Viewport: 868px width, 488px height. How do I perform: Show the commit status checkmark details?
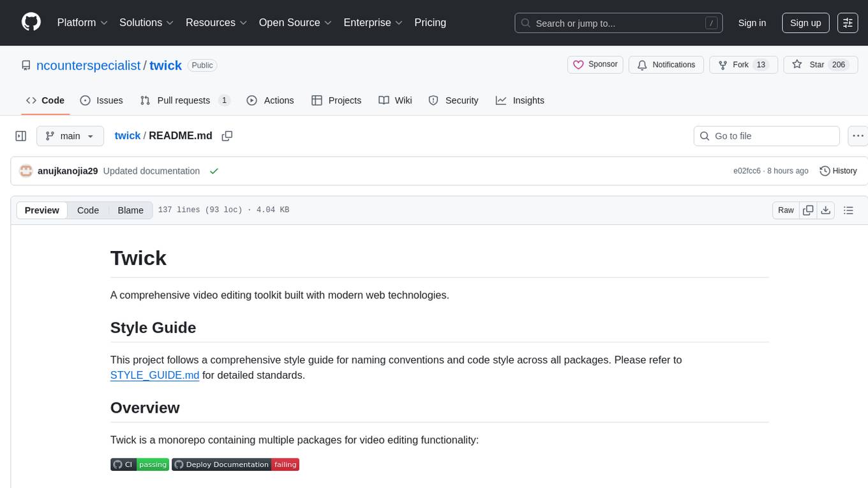pos(214,171)
